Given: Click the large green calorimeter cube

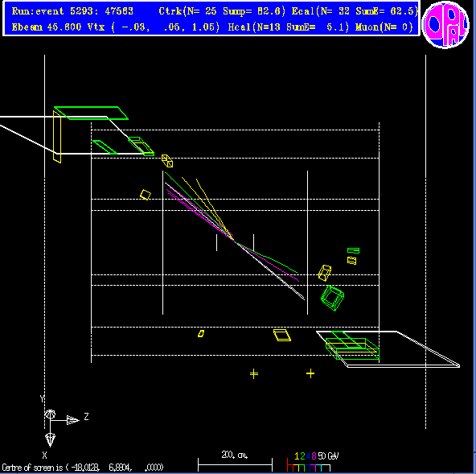Looking at the screenshot, I should 332,298.
